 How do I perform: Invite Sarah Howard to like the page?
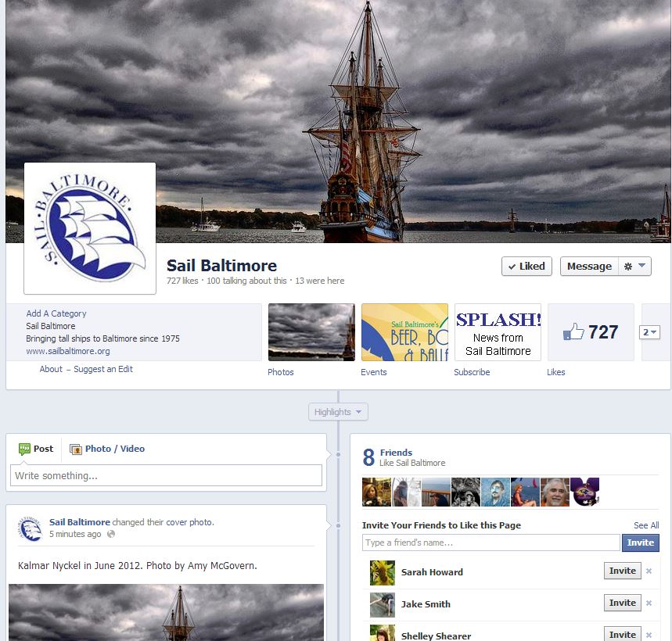622,571
